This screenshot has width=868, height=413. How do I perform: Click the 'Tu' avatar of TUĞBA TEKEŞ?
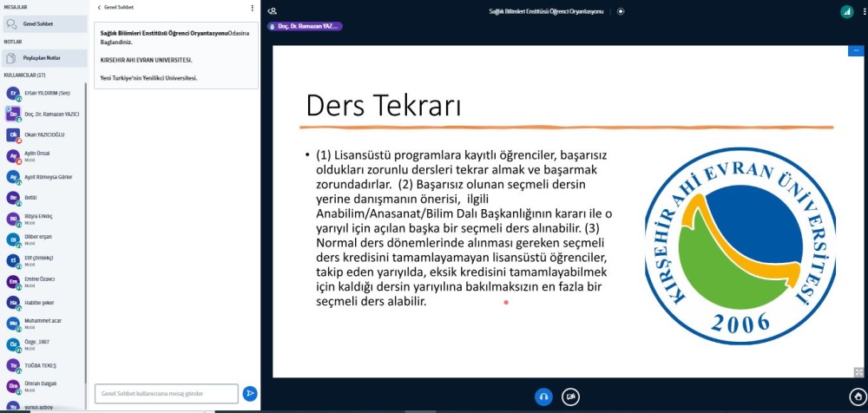click(13, 364)
